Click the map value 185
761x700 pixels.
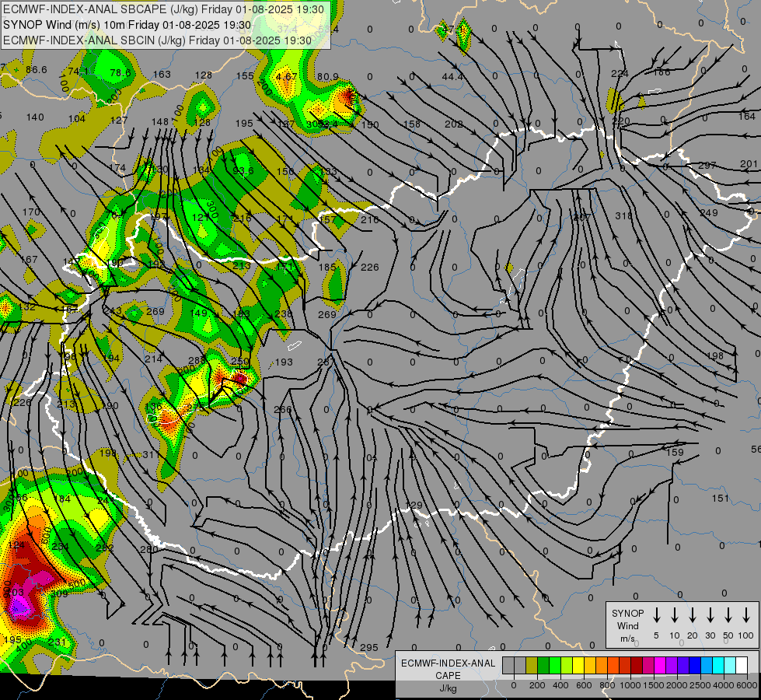[327, 268]
